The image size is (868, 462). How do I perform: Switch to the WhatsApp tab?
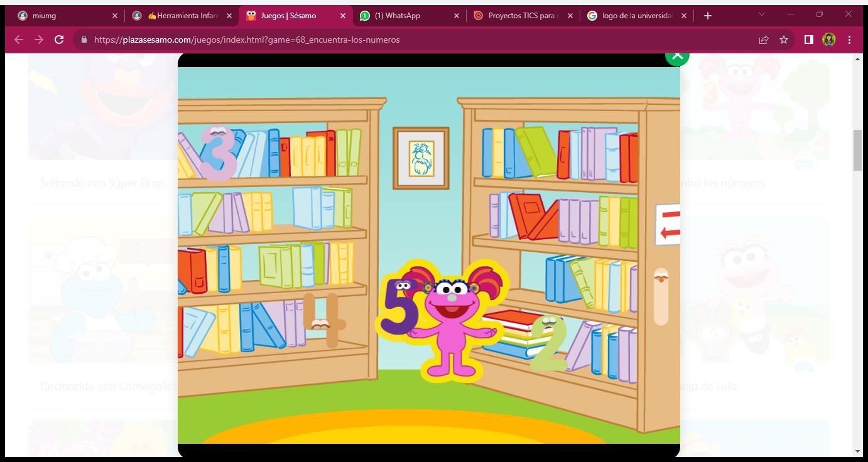point(410,16)
